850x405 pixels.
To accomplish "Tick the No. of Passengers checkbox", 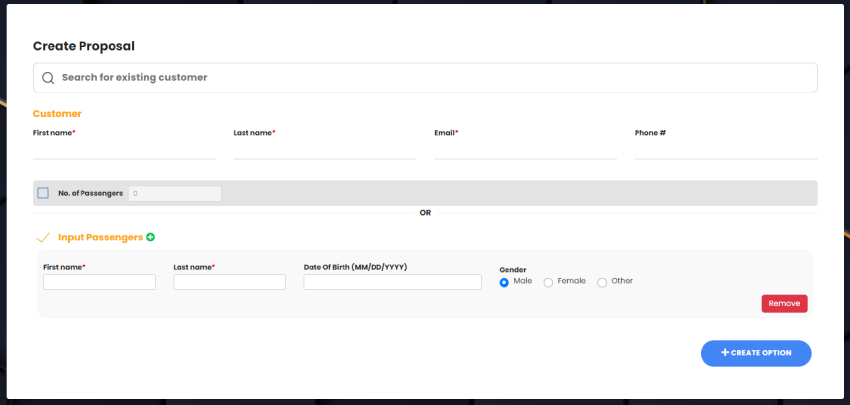I will (x=43, y=193).
